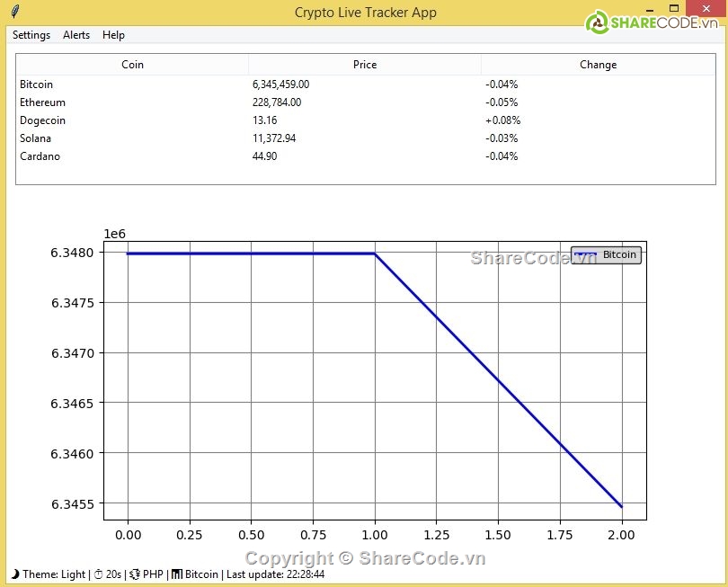The width and height of the screenshot is (728, 587).
Task: Sort by the Price column header
Action: click(x=365, y=65)
